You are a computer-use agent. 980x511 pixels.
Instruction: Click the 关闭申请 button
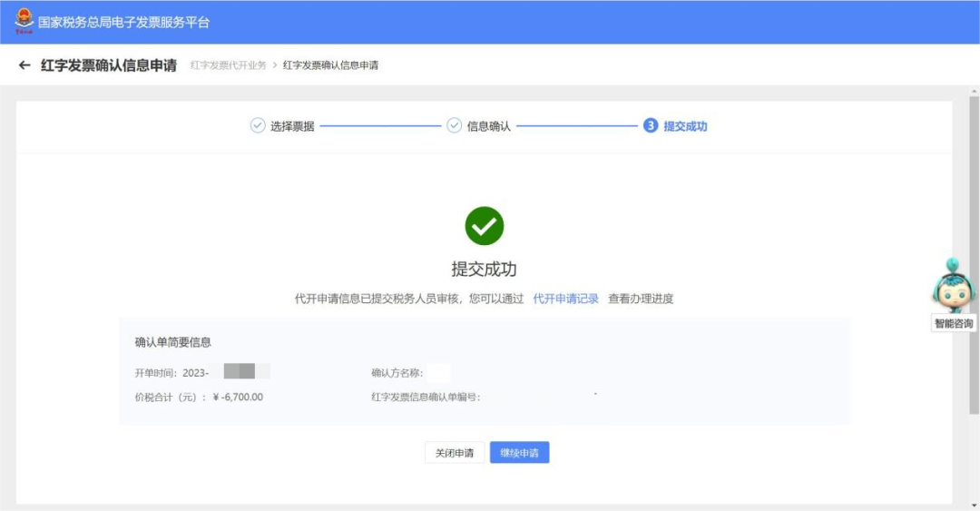(455, 453)
